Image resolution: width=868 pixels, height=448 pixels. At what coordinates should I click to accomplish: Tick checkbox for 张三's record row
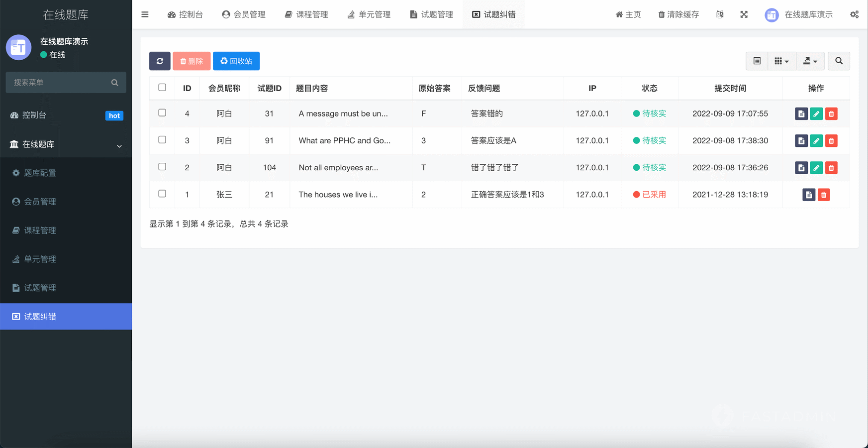click(x=162, y=194)
